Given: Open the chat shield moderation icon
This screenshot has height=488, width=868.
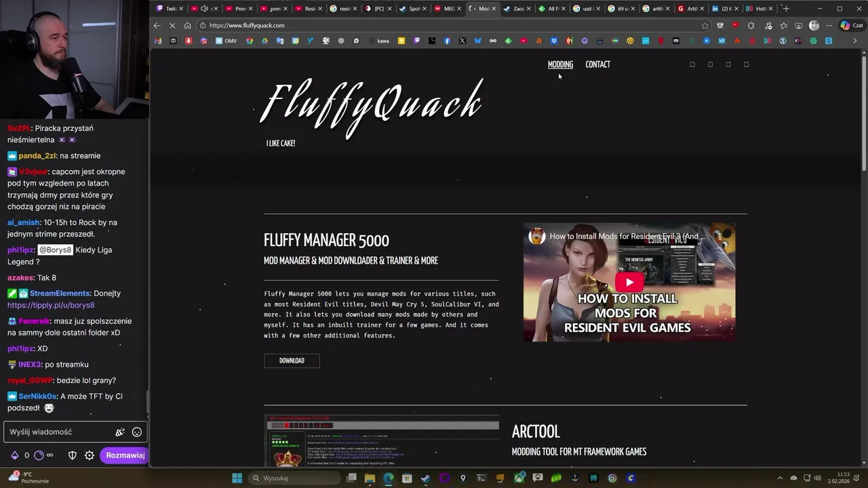Looking at the screenshot, I should [x=73, y=455].
